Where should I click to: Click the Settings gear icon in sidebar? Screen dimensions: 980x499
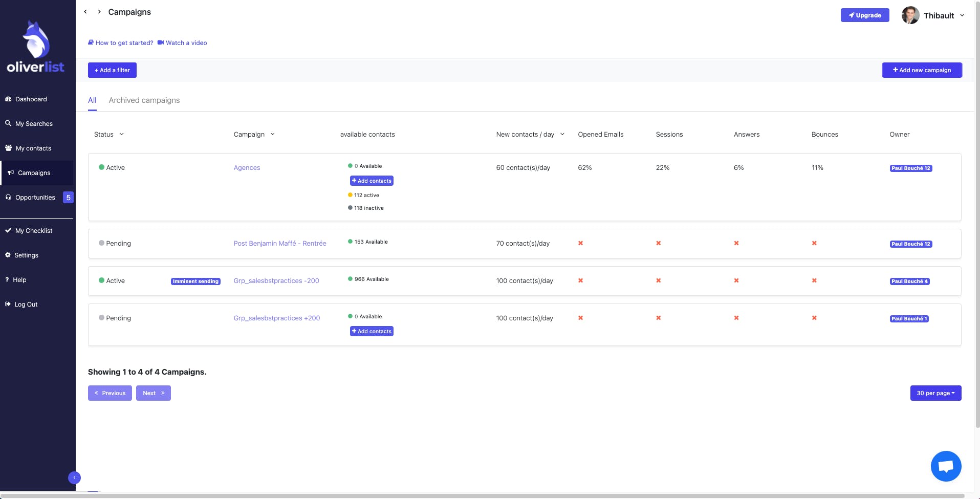(8, 255)
